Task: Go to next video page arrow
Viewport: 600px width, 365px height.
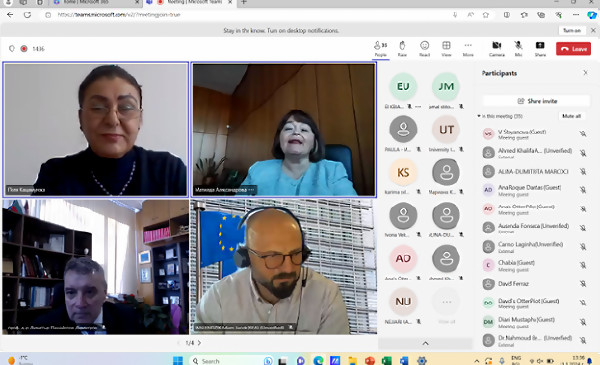Action: point(199,343)
